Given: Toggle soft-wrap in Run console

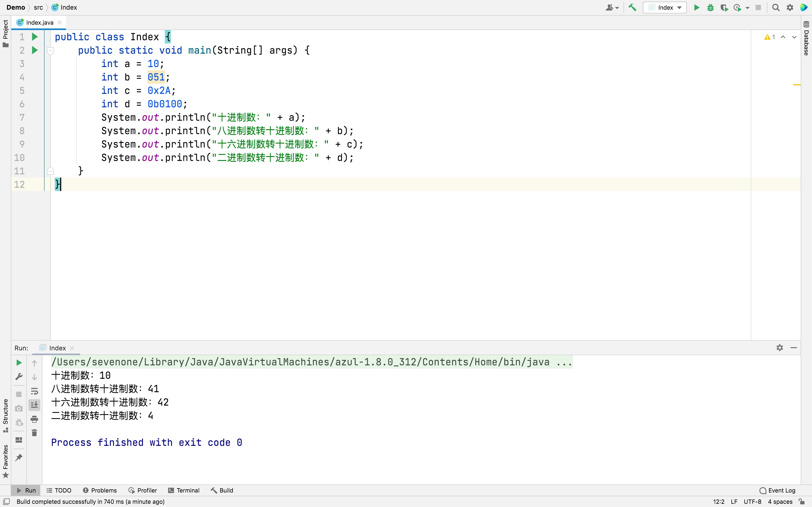Looking at the screenshot, I should [x=34, y=391].
